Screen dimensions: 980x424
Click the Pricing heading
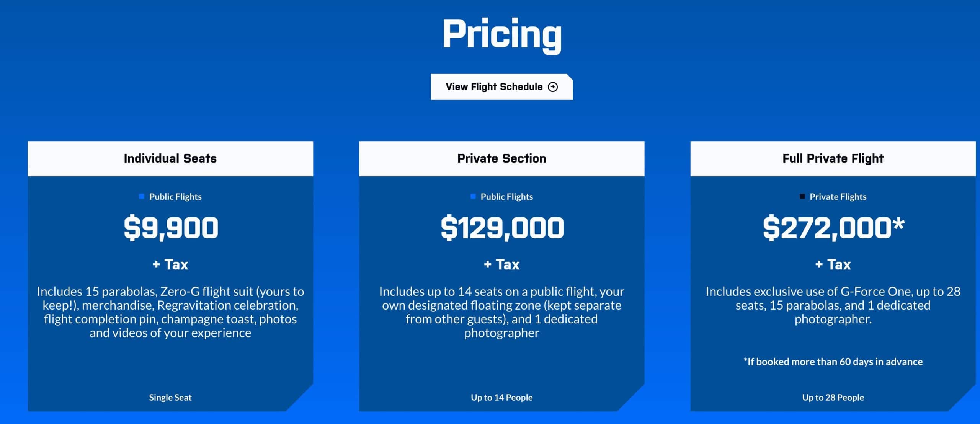[502, 35]
